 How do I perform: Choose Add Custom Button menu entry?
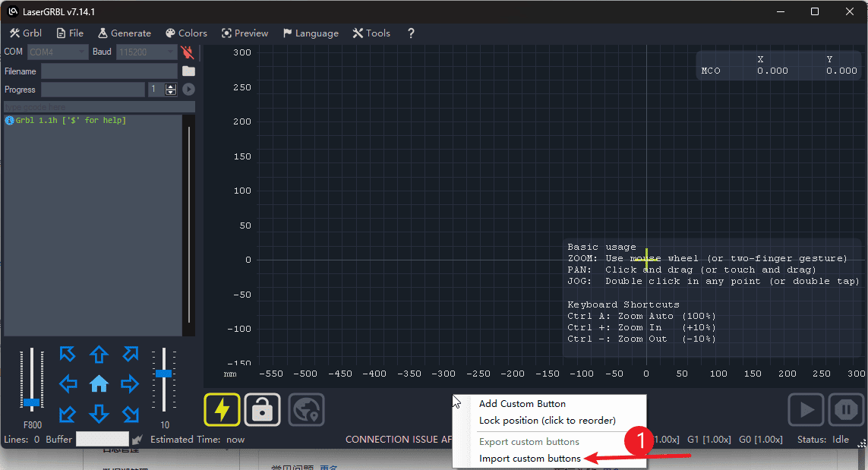pyautogui.click(x=522, y=404)
